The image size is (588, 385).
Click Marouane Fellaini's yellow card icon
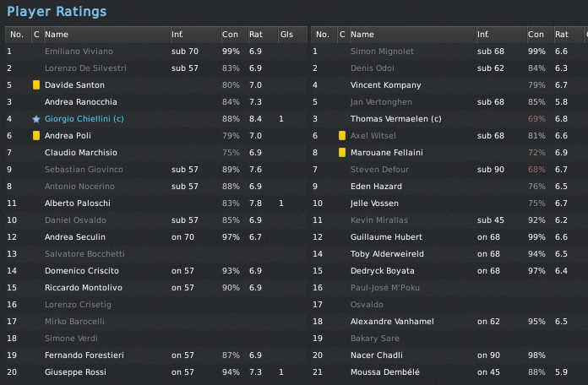click(x=342, y=153)
